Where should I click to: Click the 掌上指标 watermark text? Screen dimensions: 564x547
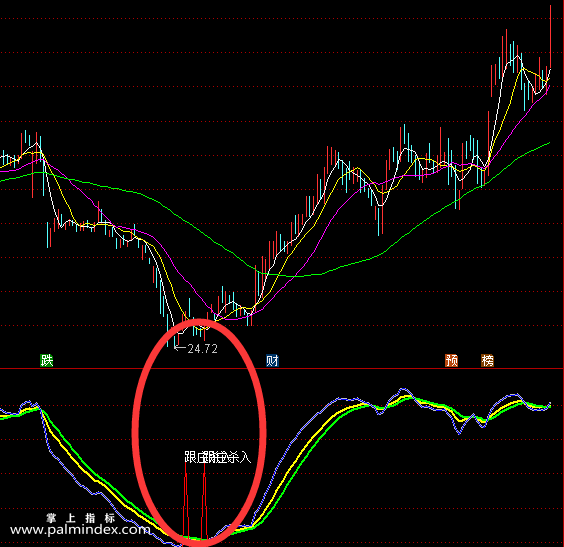(x=81, y=518)
